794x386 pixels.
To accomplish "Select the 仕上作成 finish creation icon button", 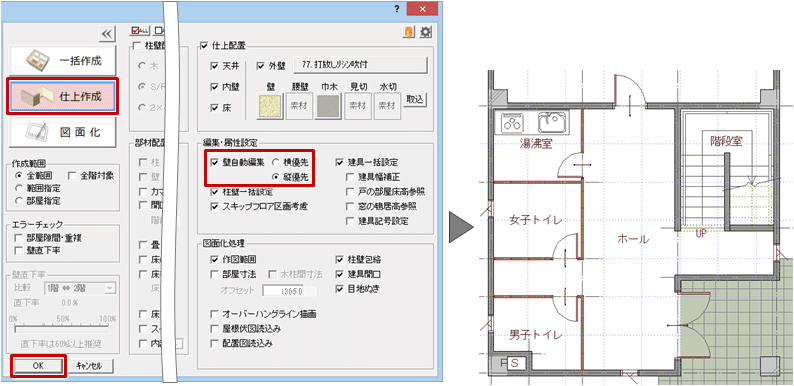I will 63,96.
